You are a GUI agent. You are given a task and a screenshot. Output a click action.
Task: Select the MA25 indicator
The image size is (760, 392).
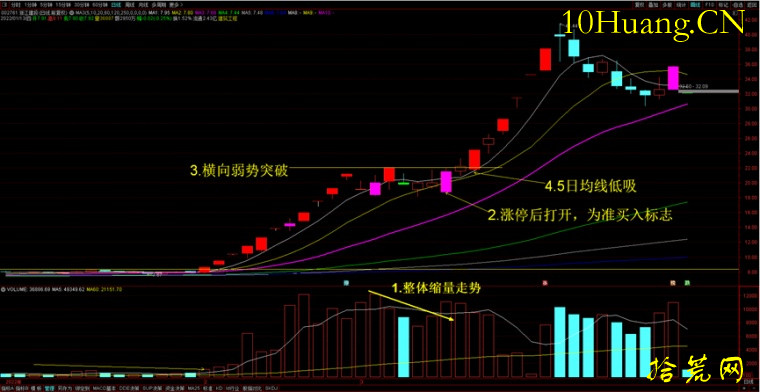[194, 388]
